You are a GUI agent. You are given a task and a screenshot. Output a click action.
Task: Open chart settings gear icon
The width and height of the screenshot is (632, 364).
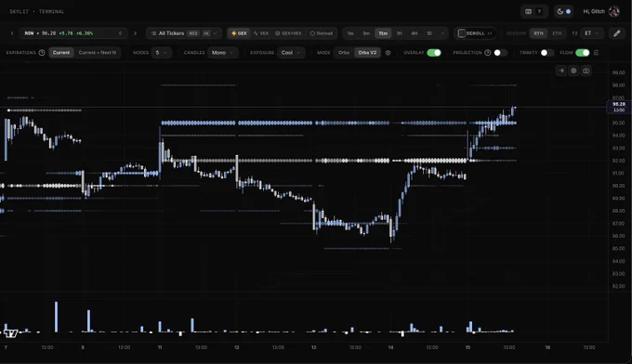coord(573,71)
